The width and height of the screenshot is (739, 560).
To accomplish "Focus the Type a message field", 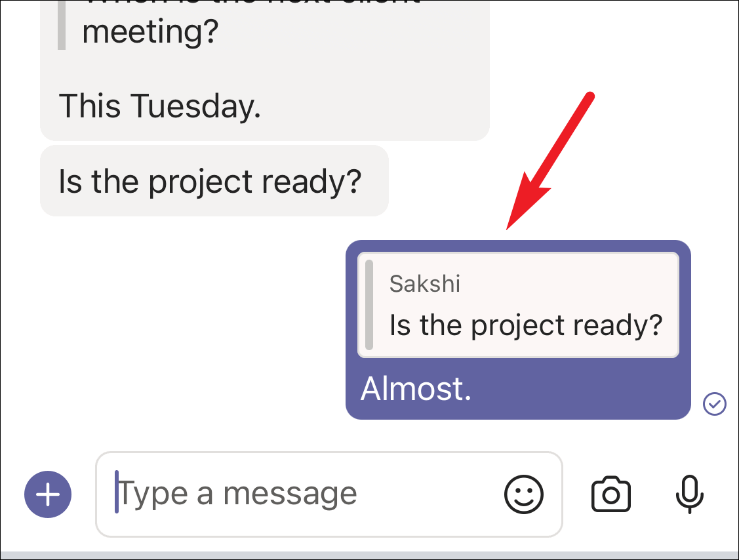I will click(x=329, y=494).
